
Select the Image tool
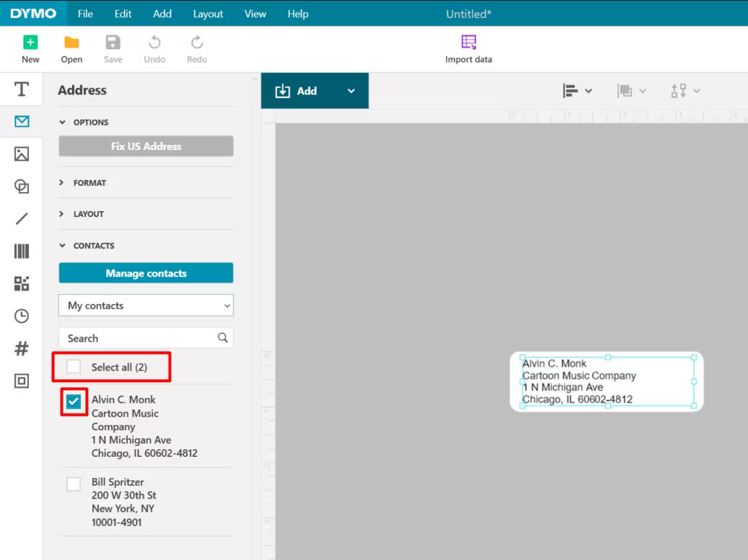click(21, 154)
